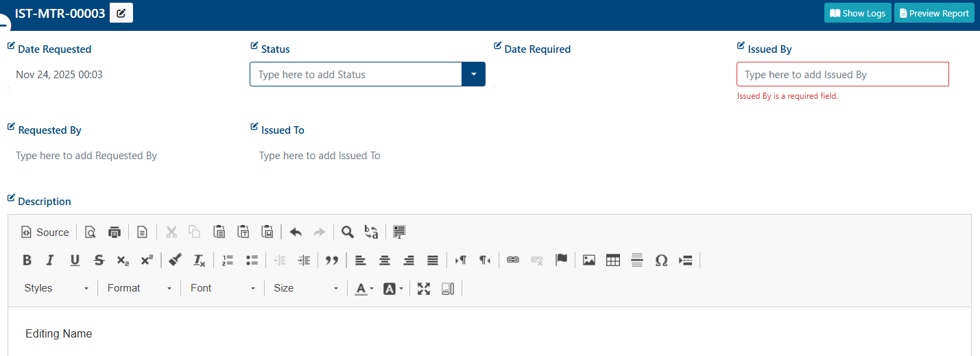Expand the Status dropdown arrow
Screen dimensions: 980x356
pos(474,74)
